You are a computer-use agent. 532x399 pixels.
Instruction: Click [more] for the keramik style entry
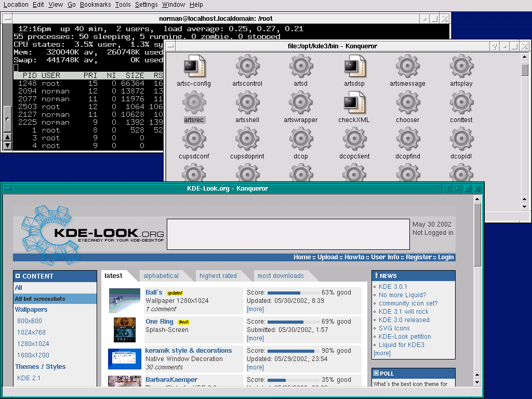coord(255,367)
